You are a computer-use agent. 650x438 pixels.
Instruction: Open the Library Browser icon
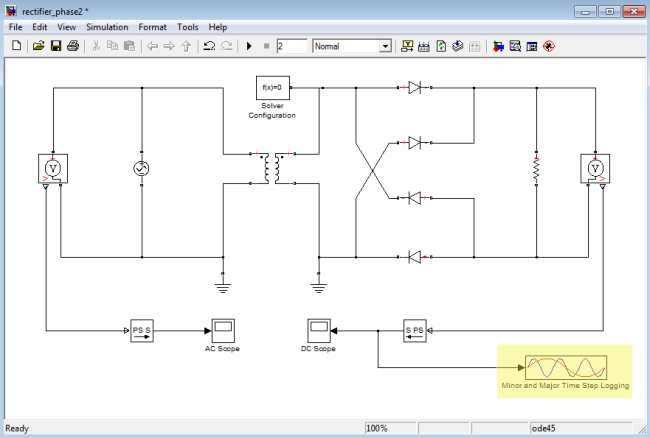(407, 46)
